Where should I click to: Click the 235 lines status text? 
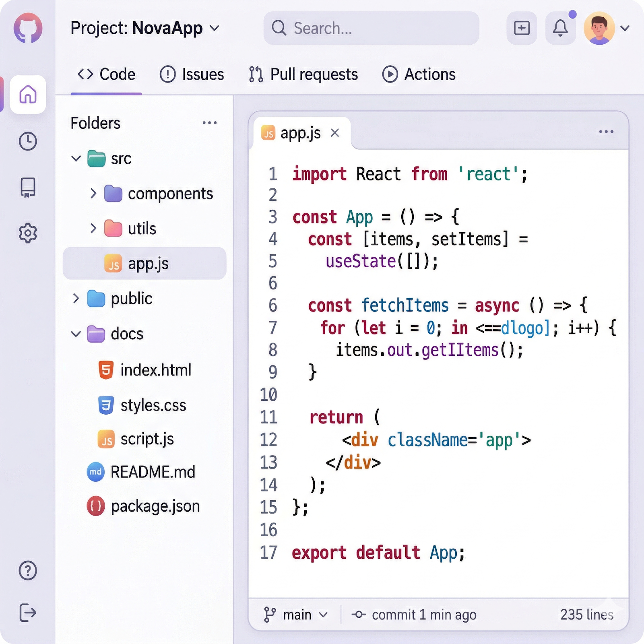(587, 615)
